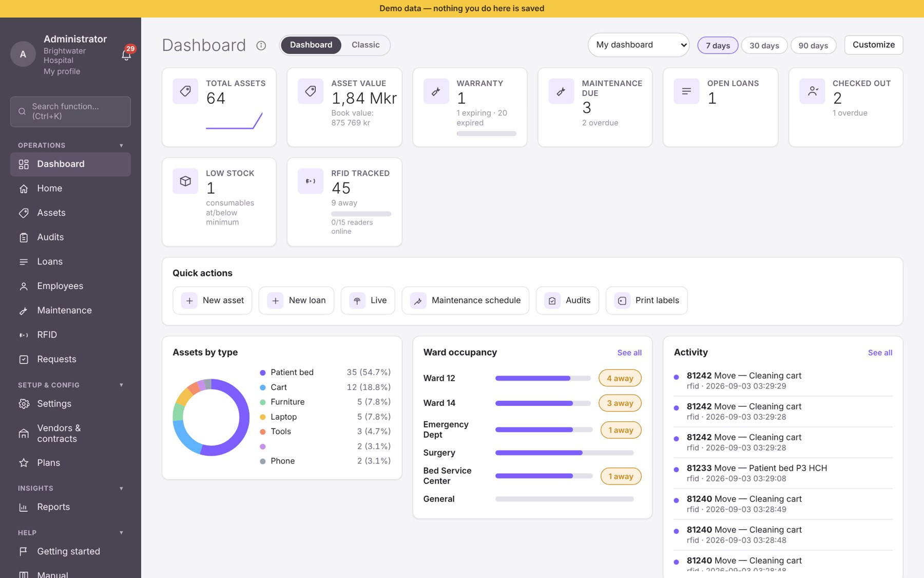The width and height of the screenshot is (924, 578).
Task: Click the Settings gear icon in sidebar
Action: [x=24, y=404]
